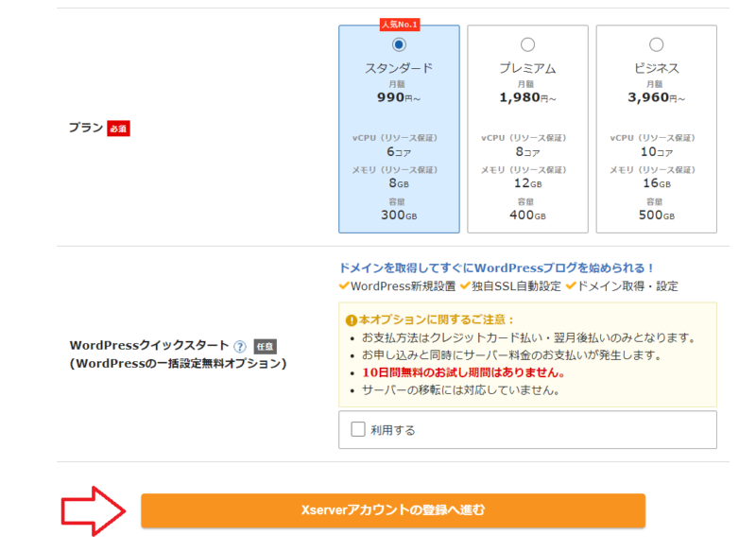Select the プレミアム plan radio button
Viewport: 756px width, 552px height.
click(527, 44)
